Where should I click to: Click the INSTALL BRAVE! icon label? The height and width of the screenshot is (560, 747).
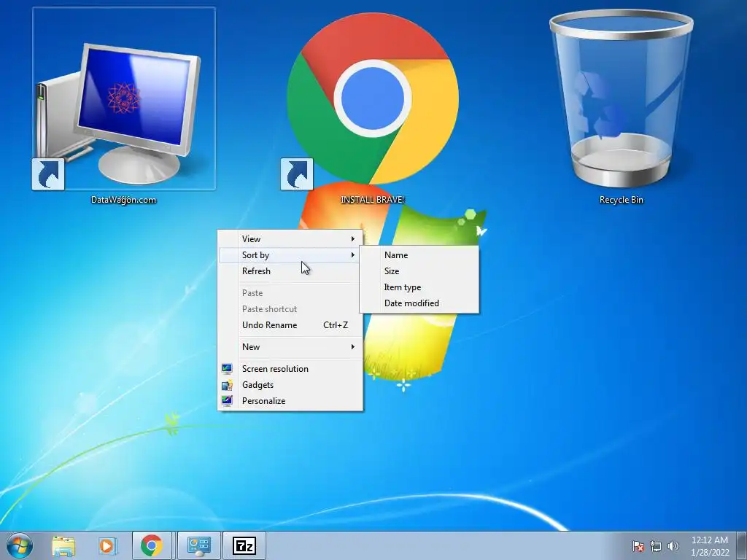pos(373,200)
